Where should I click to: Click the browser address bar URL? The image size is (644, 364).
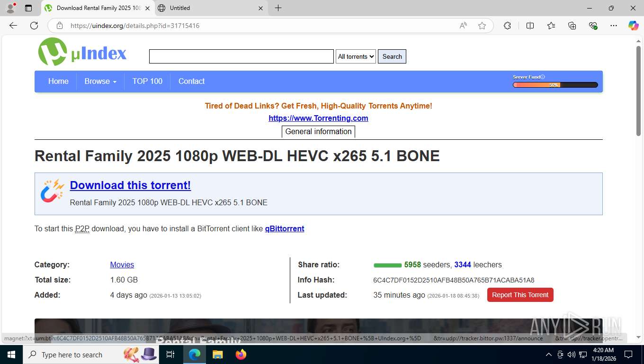[135, 26]
